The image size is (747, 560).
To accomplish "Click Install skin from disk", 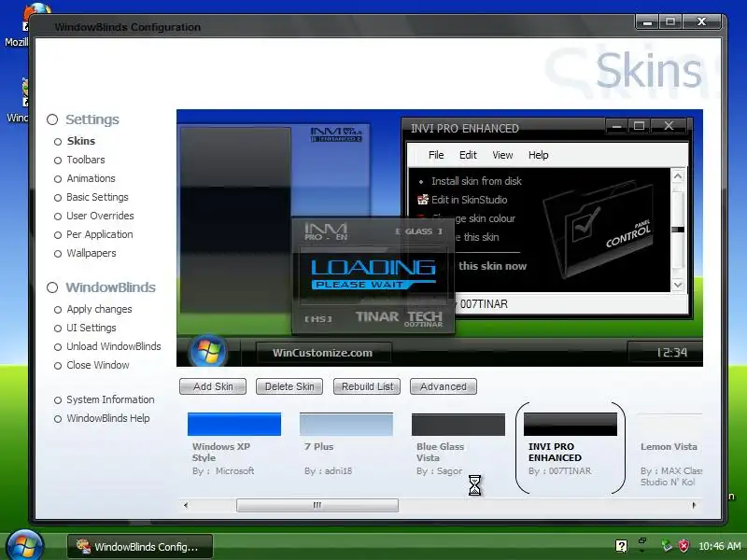I will point(476,181).
